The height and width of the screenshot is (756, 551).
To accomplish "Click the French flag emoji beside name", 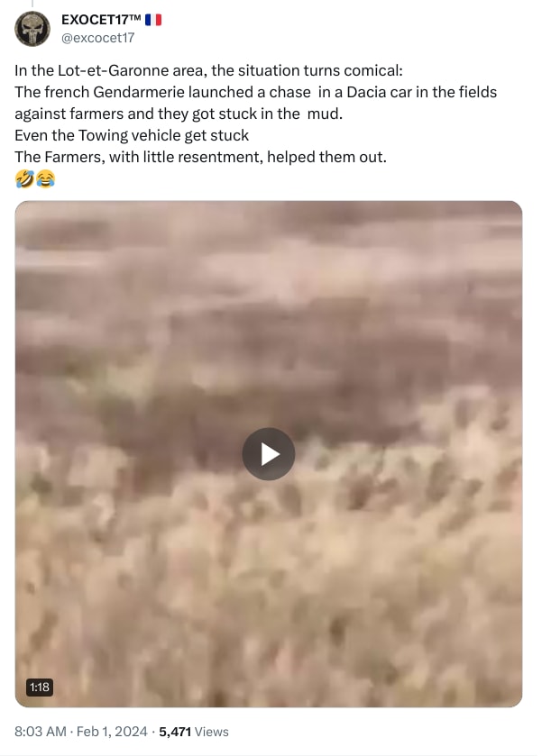I will (153, 20).
